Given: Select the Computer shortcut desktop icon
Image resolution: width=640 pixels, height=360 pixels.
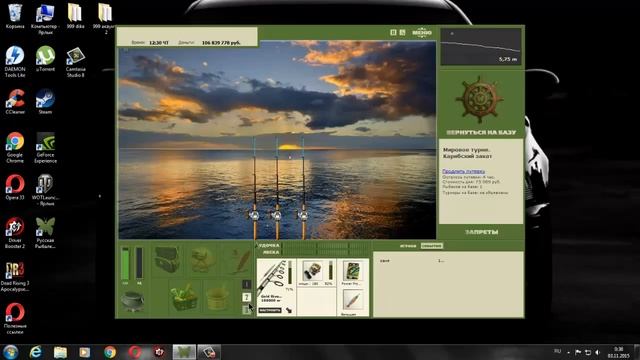Looking at the screenshot, I should click(45, 18).
